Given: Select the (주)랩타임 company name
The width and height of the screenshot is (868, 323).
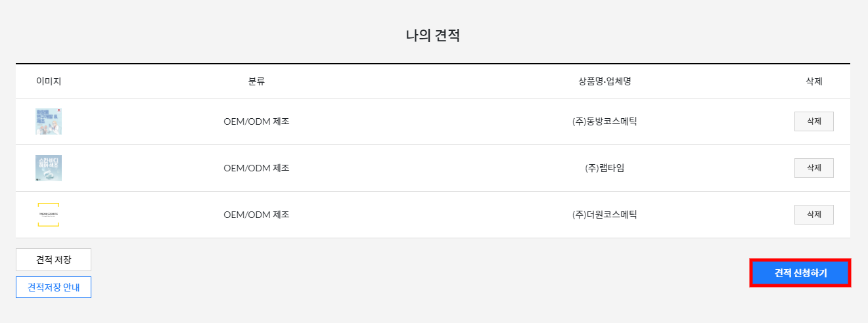Looking at the screenshot, I should (x=605, y=168).
